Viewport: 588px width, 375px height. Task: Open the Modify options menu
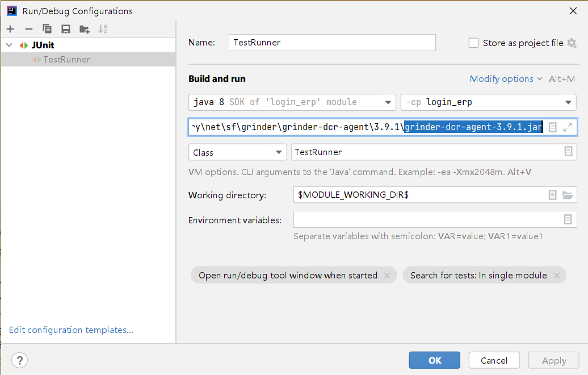[505, 79]
